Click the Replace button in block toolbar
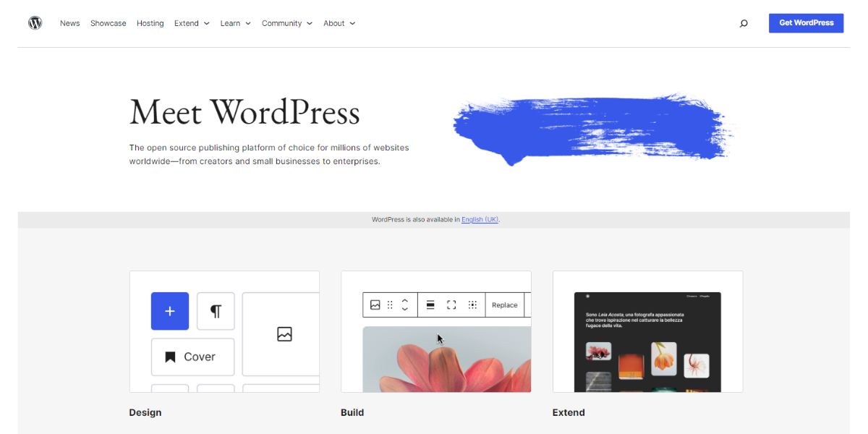868x434 pixels. pos(503,305)
